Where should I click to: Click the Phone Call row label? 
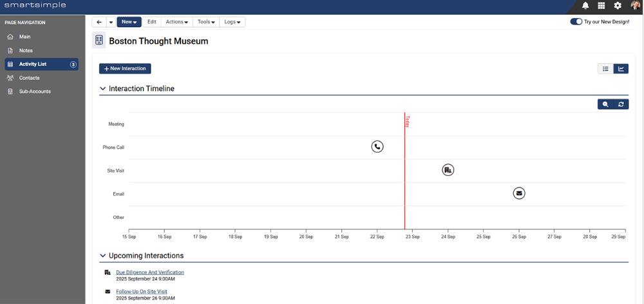pos(113,147)
